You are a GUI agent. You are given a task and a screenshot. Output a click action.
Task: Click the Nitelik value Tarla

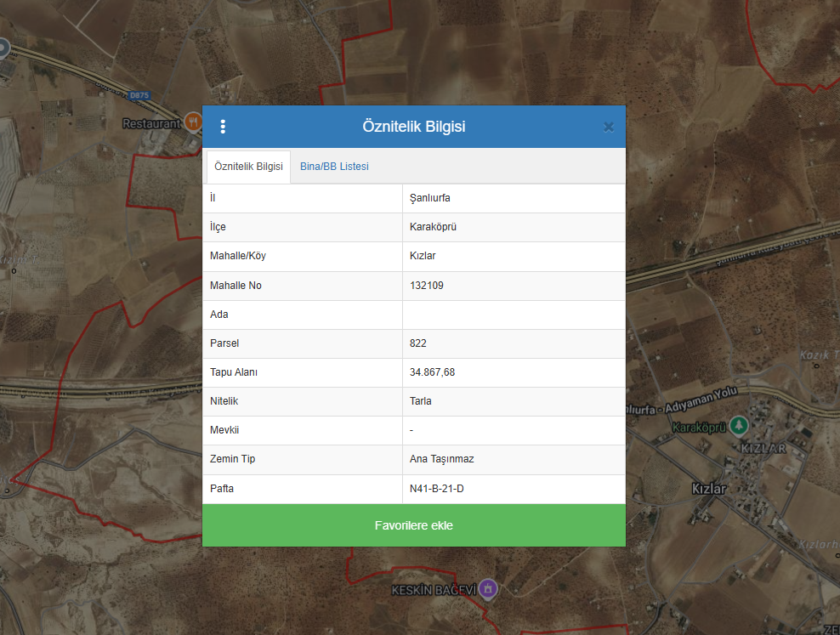click(421, 401)
